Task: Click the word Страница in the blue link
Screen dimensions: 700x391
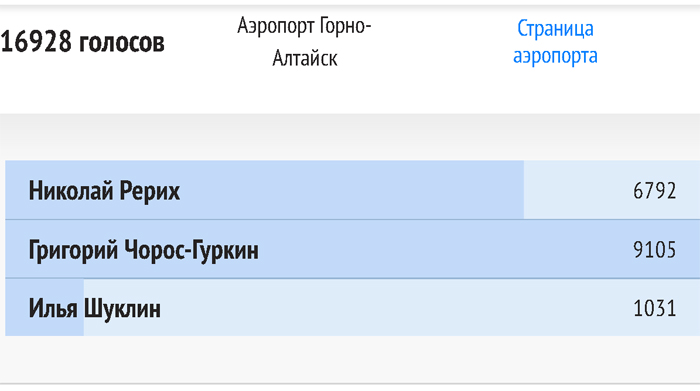Action: (x=555, y=29)
